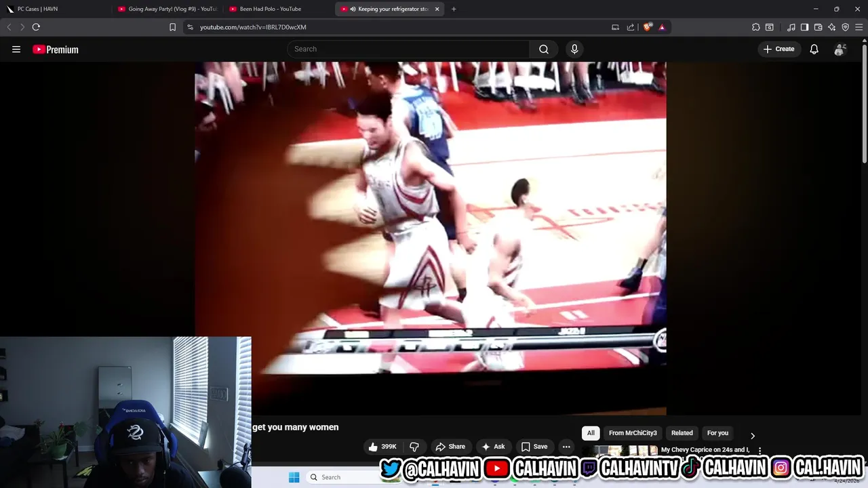Screen dimensions: 868x488
Task: Open options for My Chevy Caprice video
Action: coord(759,451)
